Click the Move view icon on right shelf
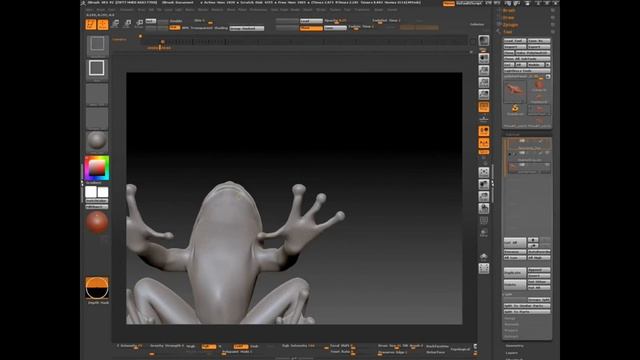 point(484,184)
